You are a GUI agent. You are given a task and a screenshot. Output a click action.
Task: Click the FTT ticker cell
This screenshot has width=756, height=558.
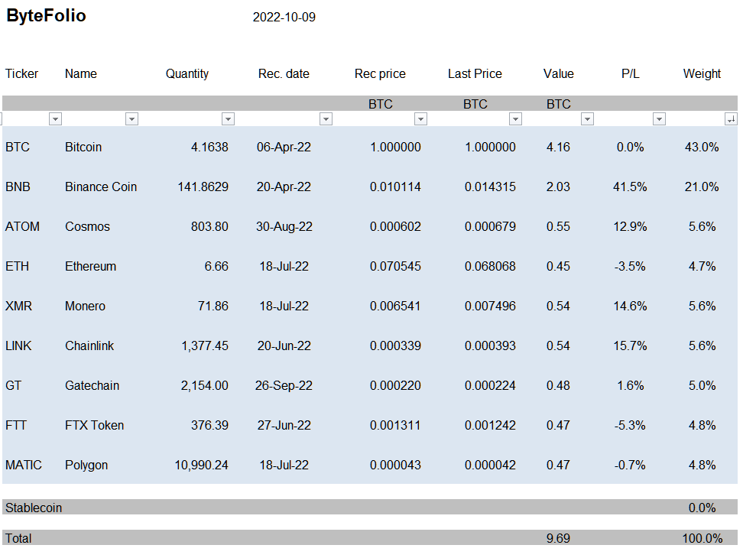click(16, 425)
